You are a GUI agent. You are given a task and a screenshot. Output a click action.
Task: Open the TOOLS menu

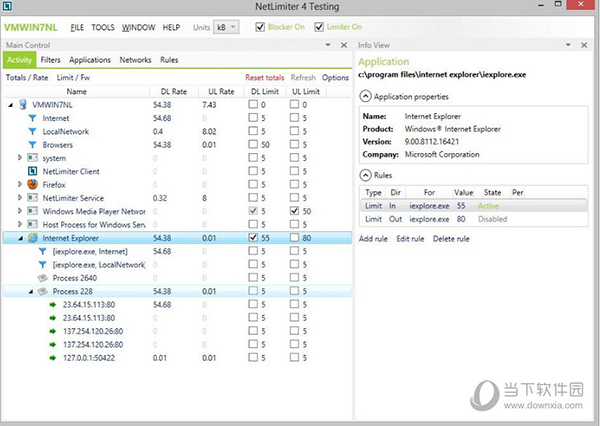point(103,28)
